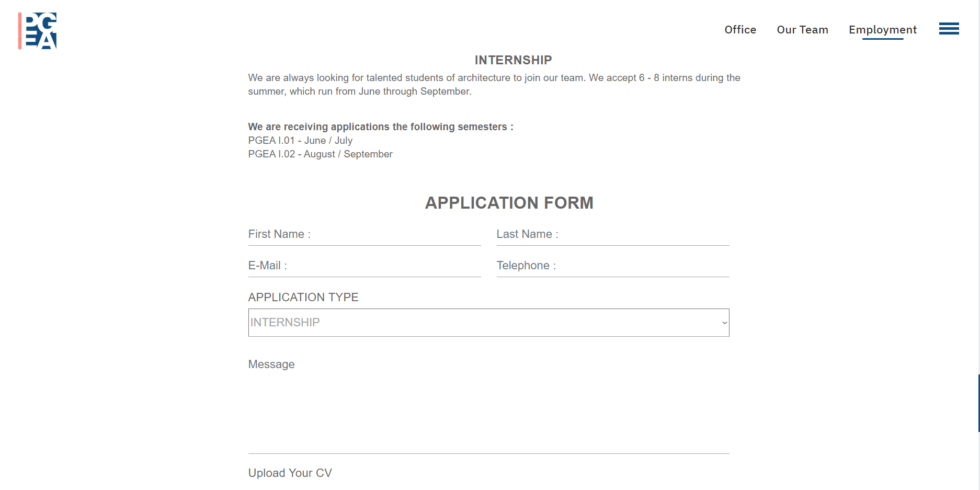980x490 pixels.
Task: Go to the Office page
Action: [x=740, y=30]
